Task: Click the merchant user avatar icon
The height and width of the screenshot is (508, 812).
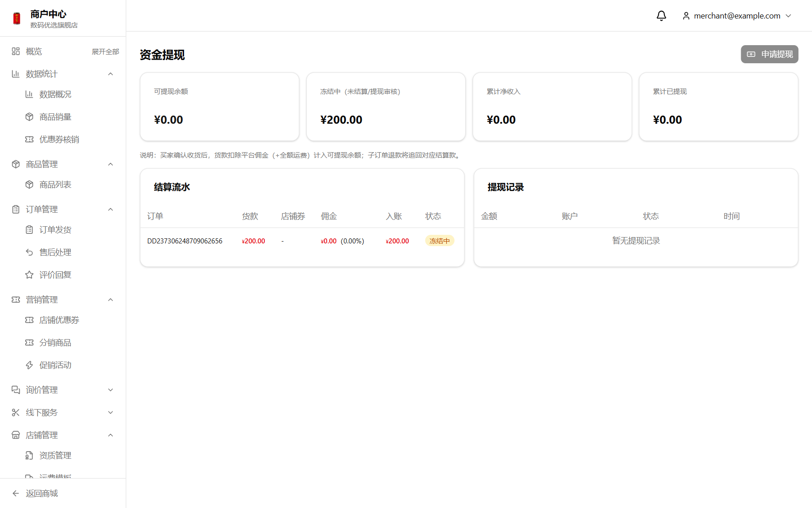Action: [x=686, y=16]
